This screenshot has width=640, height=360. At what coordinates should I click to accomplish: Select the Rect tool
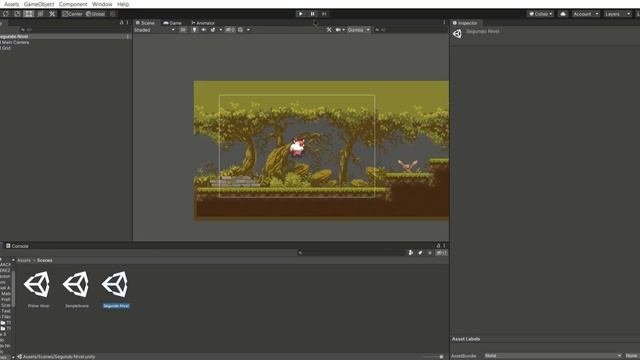tap(29, 14)
